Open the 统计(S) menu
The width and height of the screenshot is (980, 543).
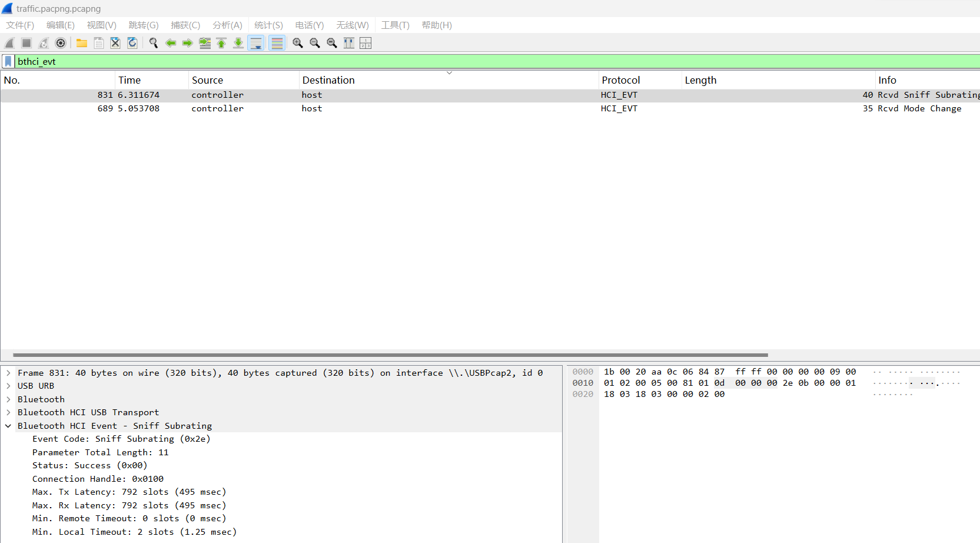point(268,25)
